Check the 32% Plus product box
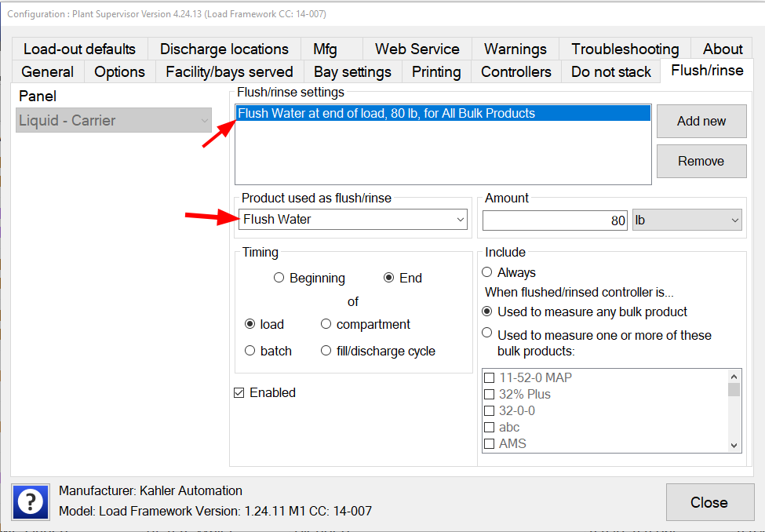This screenshot has height=532, width=765. (490, 395)
